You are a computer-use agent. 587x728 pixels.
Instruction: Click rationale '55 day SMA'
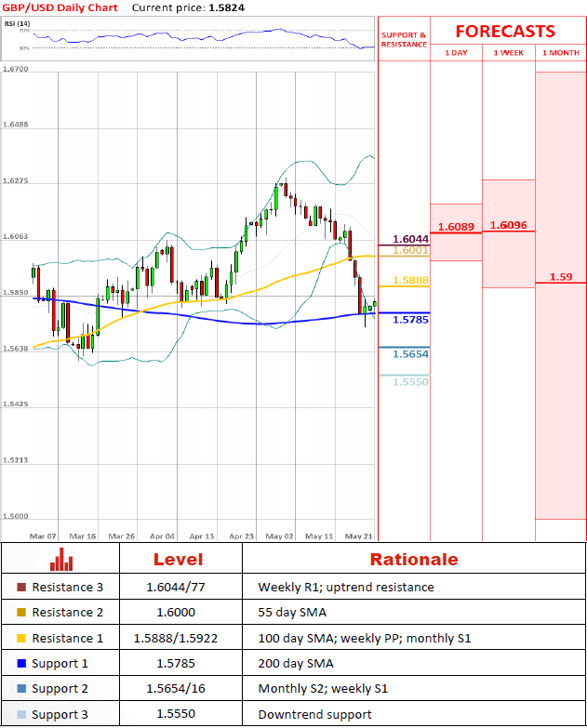(x=292, y=613)
